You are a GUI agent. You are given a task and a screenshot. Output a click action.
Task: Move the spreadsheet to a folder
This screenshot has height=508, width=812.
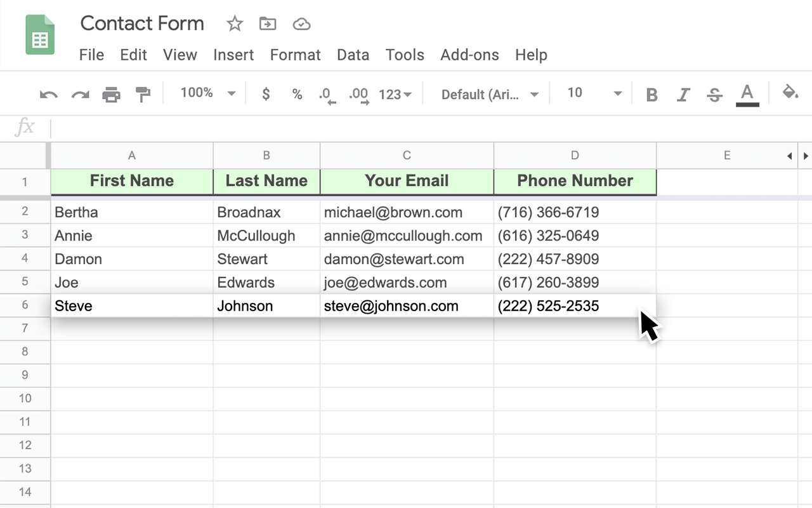tap(267, 23)
